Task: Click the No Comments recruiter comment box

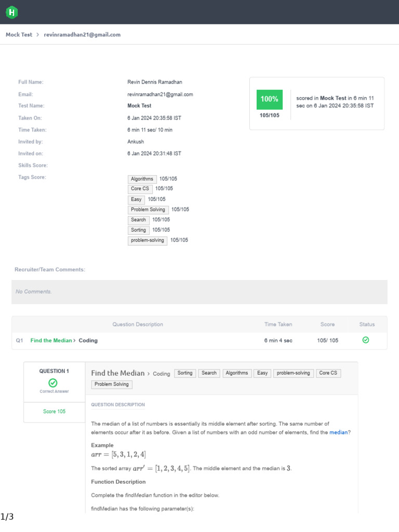Action: [x=199, y=292]
